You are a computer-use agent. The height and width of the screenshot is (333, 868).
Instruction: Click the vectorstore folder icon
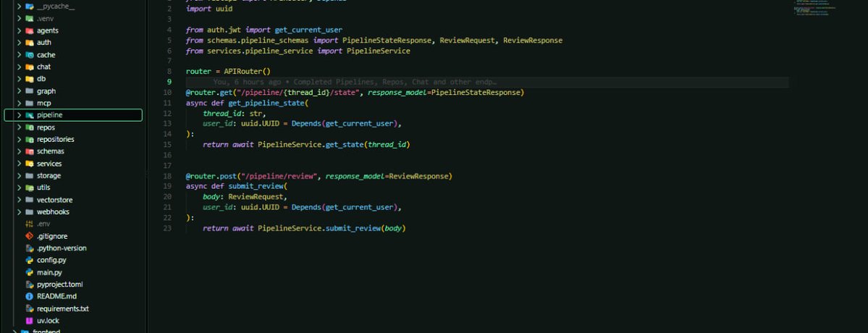(30, 200)
